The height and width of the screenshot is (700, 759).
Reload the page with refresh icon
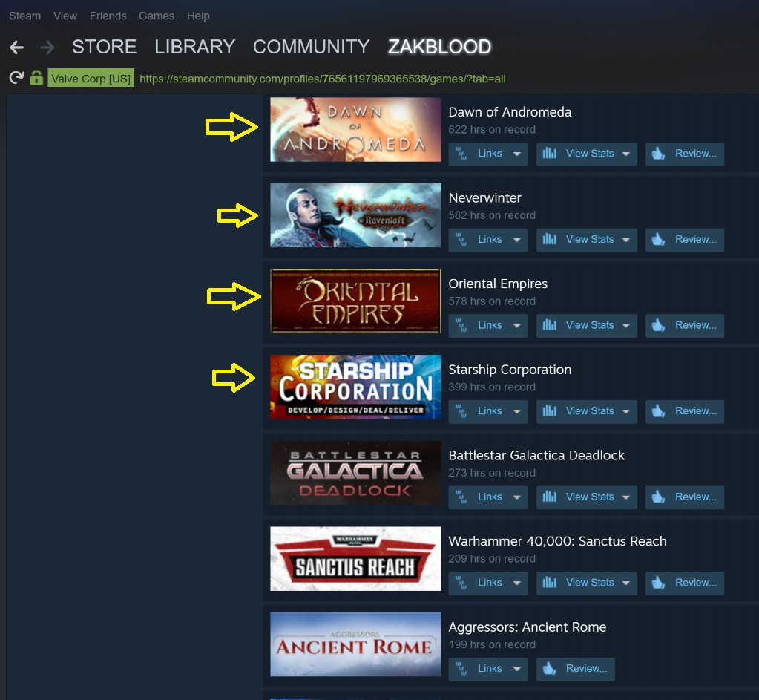pos(16,78)
